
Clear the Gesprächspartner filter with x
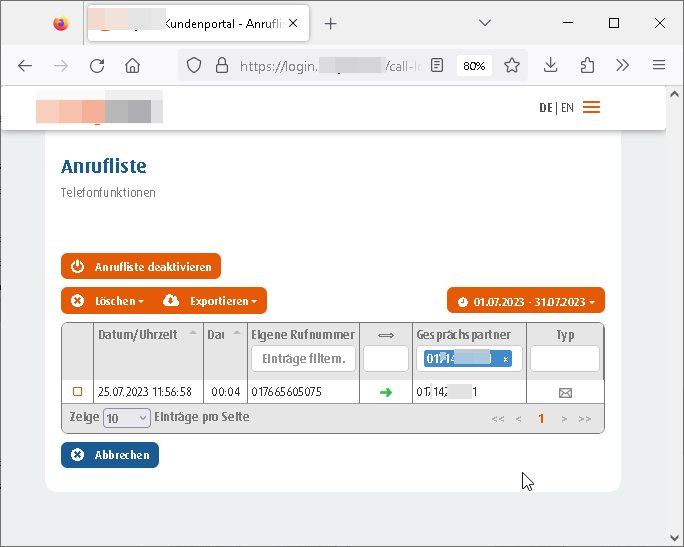coord(505,359)
